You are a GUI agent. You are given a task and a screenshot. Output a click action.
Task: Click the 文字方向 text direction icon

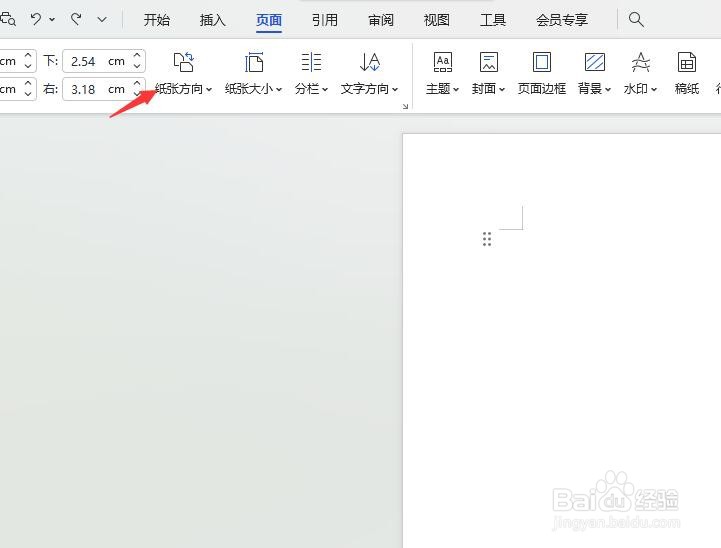click(370, 62)
